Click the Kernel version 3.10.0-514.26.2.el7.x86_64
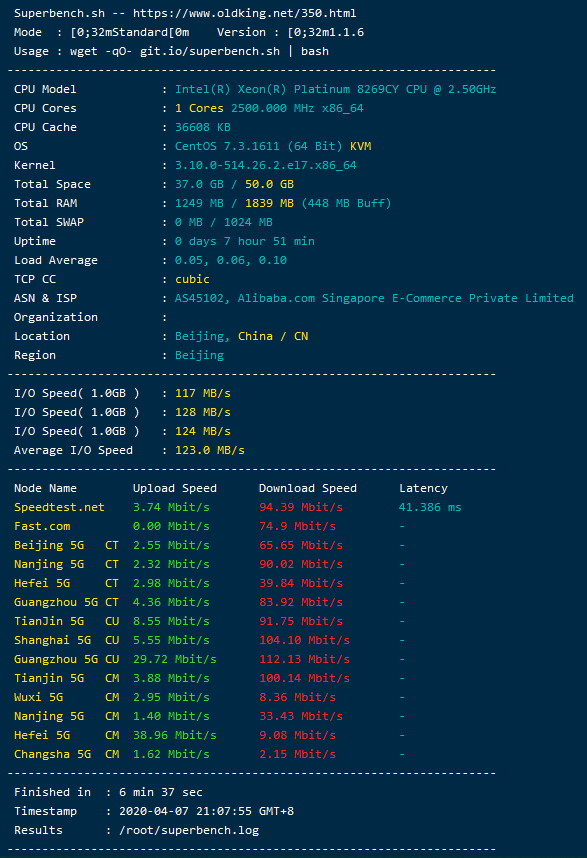The image size is (587, 858). [x=266, y=165]
